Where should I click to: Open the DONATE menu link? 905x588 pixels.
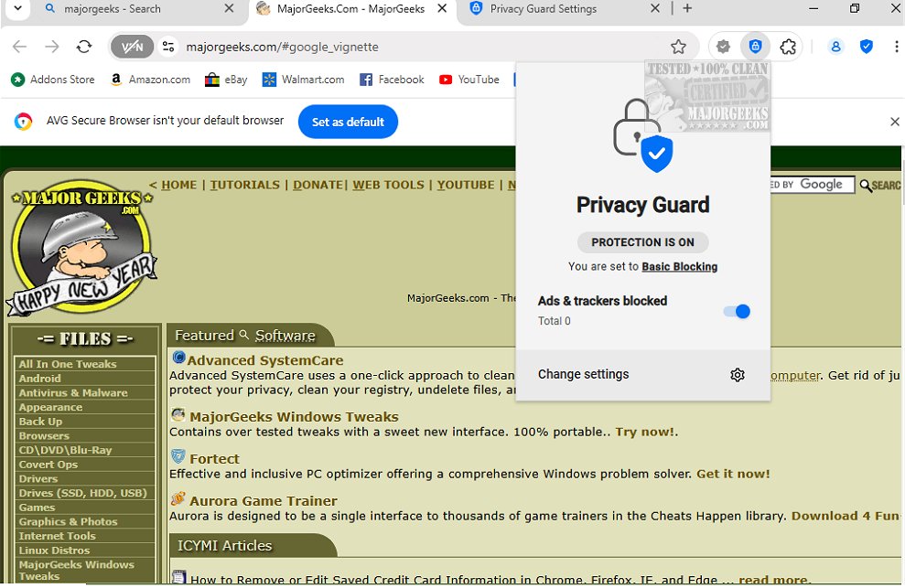(318, 186)
